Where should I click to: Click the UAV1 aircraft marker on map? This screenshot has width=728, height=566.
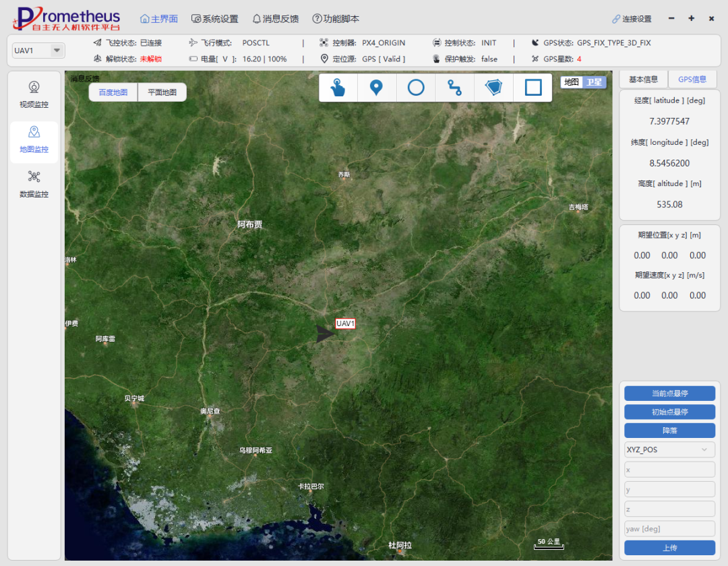326,334
